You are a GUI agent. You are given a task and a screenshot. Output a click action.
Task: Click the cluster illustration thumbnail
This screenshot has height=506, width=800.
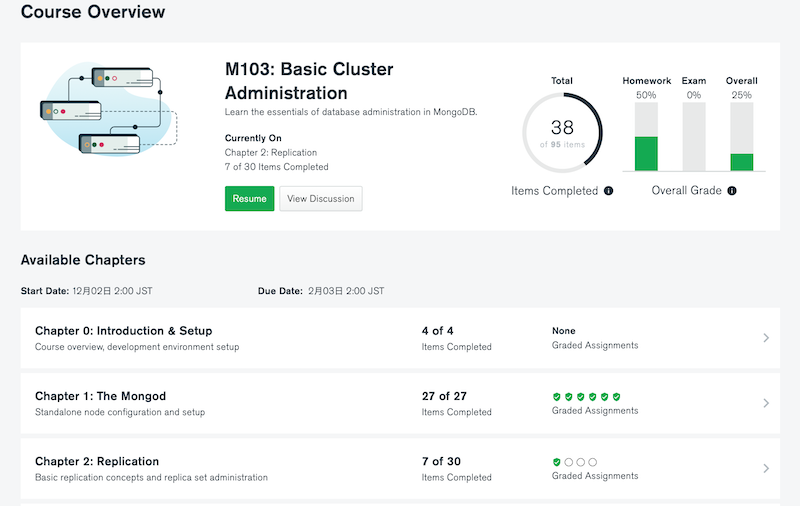pyautogui.click(x=108, y=110)
